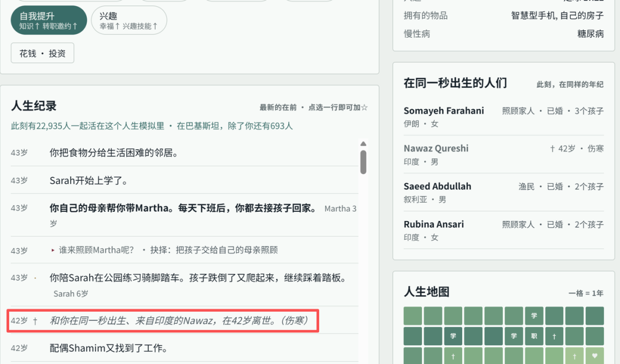The height and width of the screenshot is (364, 620).
Task: Click the 糖尿病 chronic illness value
Action: tap(590, 34)
